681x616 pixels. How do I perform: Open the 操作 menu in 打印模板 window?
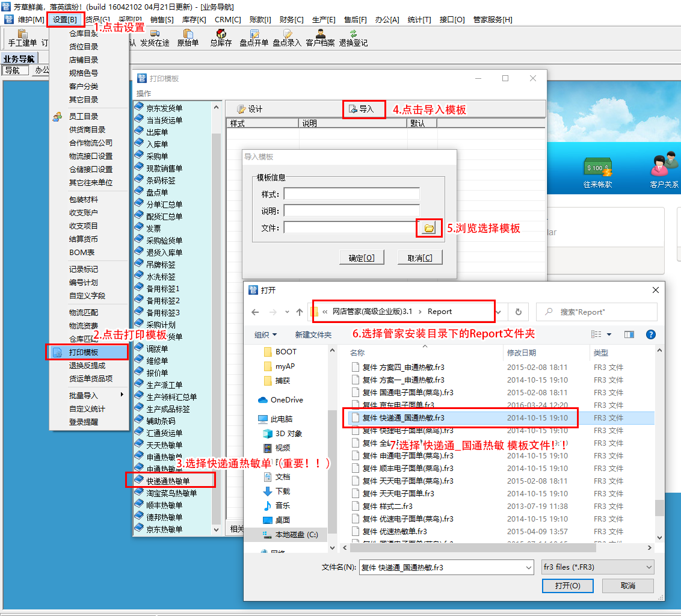pyautogui.click(x=144, y=93)
